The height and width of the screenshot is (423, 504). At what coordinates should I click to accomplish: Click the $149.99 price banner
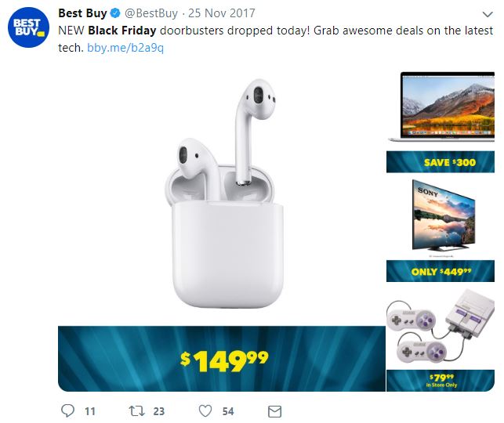coord(222,359)
